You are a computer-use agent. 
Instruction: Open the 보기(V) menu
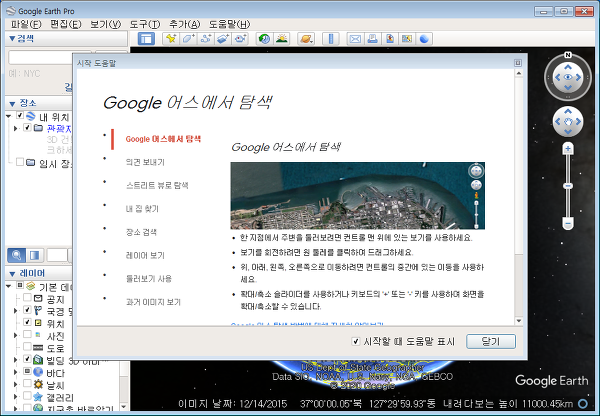[x=105, y=24]
